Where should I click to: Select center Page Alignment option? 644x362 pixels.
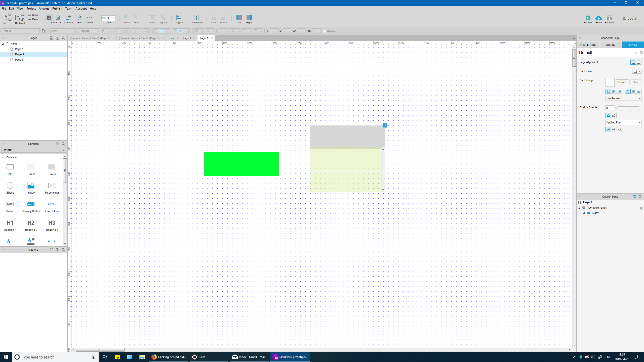pyautogui.click(x=639, y=62)
